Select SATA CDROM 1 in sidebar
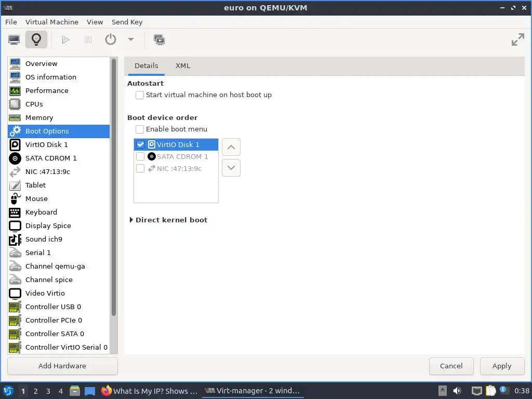This screenshot has width=532, height=399. click(x=59, y=158)
